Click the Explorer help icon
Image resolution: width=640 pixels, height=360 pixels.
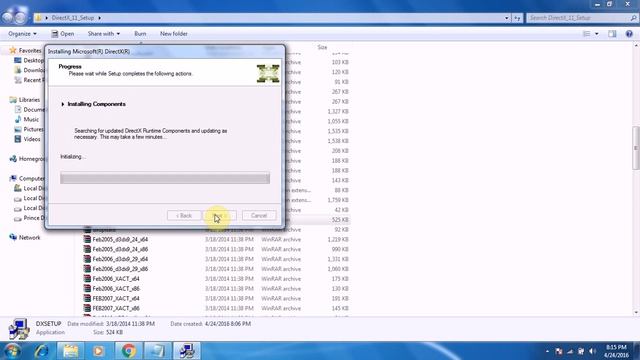[629, 33]
